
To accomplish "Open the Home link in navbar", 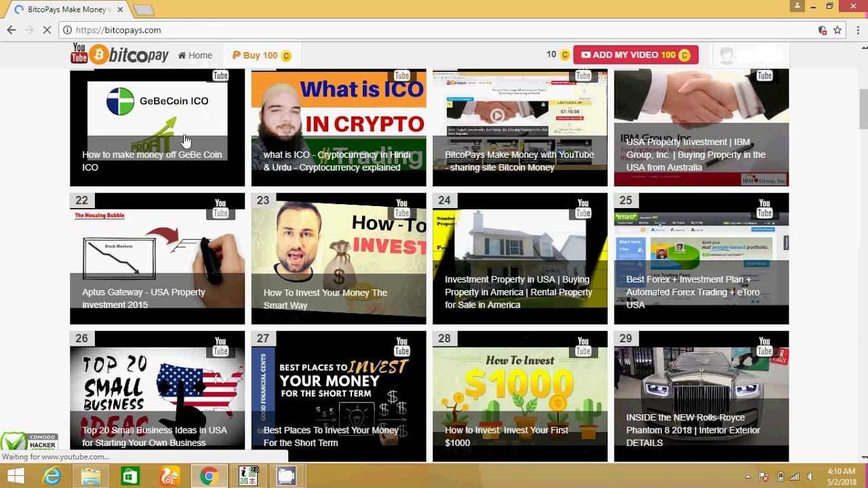I will [195, 56].
